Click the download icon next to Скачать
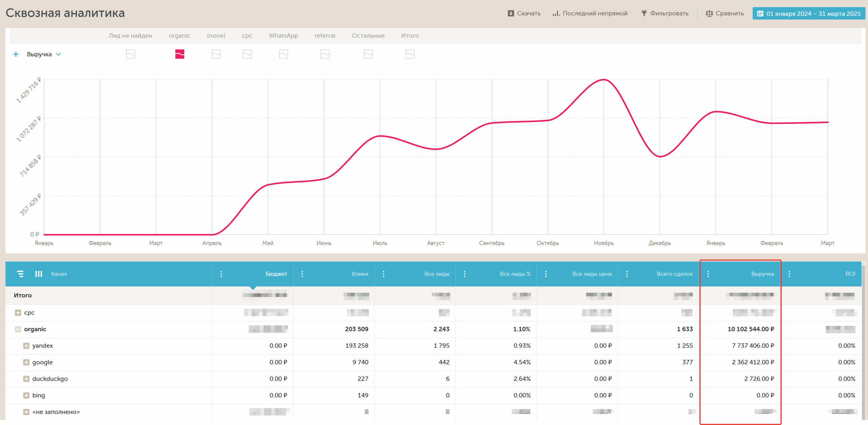 coord(511,14)
